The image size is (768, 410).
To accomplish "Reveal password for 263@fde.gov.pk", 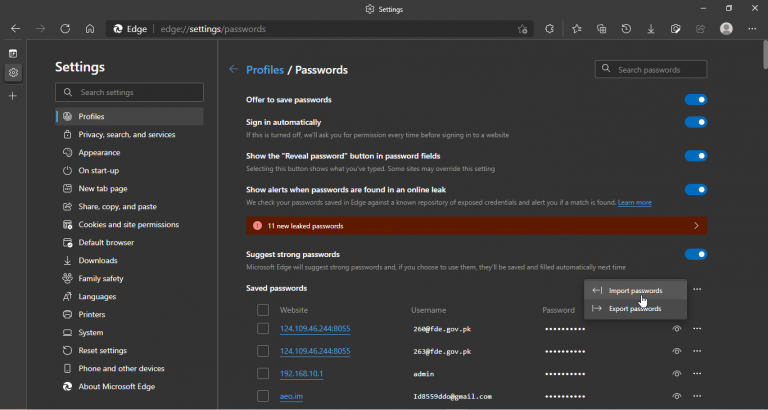I will [x=677, y=351].
